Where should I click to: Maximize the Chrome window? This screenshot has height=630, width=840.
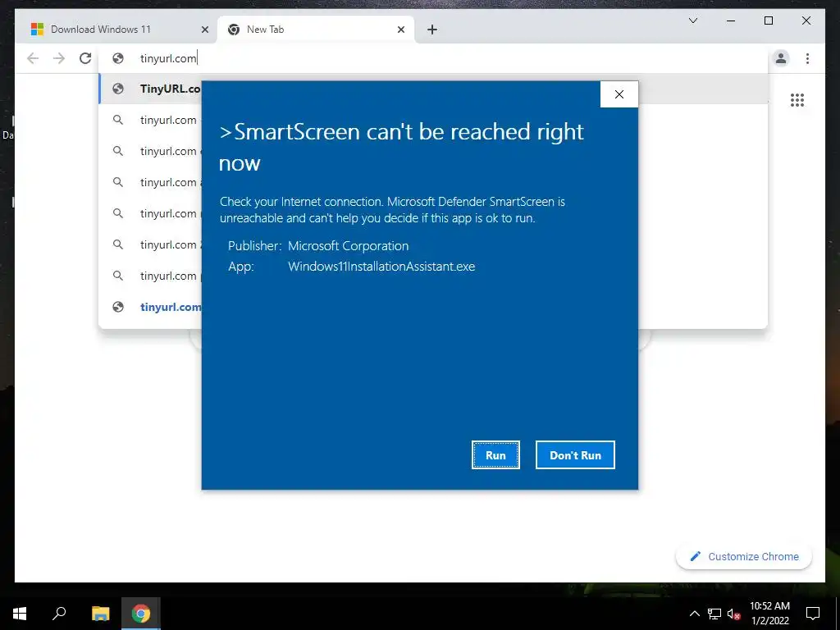click(x=768, y=21)
